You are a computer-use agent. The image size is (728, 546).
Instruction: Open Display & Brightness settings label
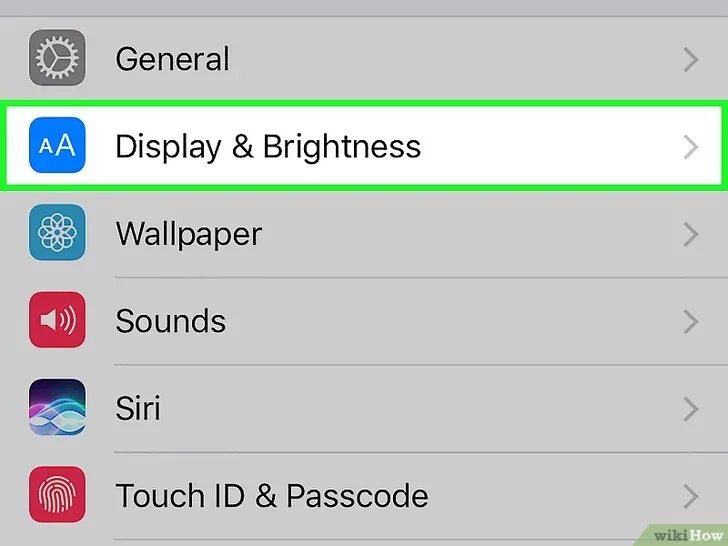(268, 148)
